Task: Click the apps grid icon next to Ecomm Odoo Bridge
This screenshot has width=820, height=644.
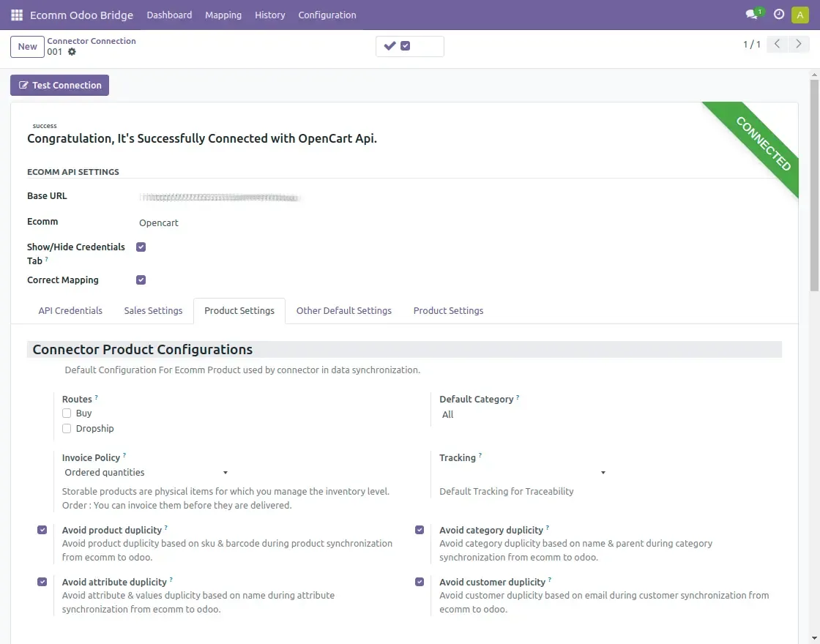Action: pos(16,14)
